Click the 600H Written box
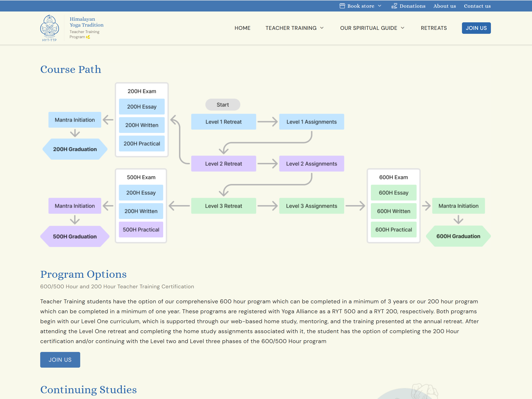532x399 pixels. [x=393, y=211]
